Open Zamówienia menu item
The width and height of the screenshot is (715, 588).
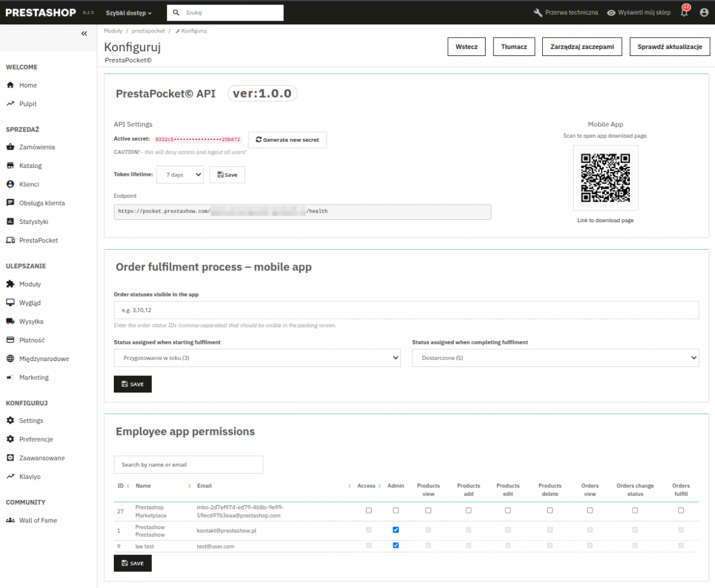pyautogui.click(x=38, y=147)
